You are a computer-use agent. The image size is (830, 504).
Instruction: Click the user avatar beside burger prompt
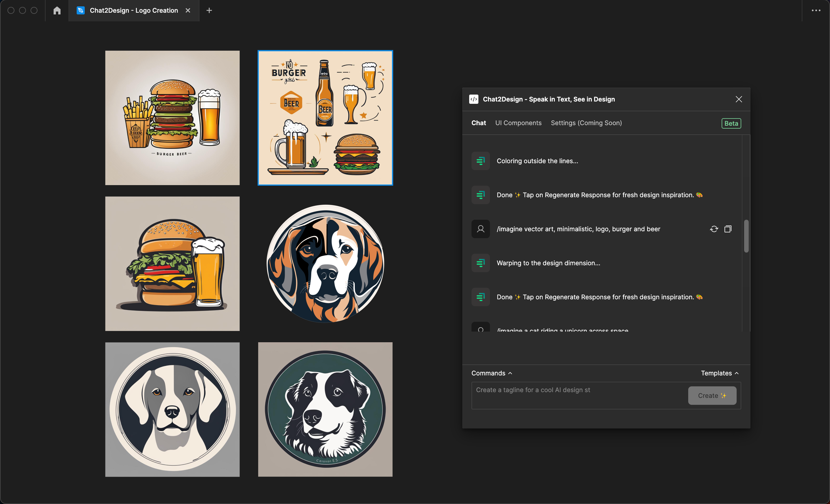coord(481,229)
